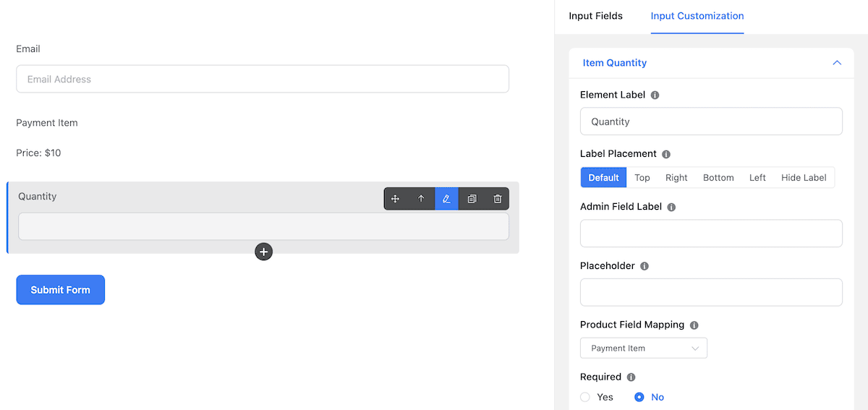The width and height of the screenshot is (868, 410).
Task: Click the edit pencil icon on Quantity field
Action: coord(446,199)
